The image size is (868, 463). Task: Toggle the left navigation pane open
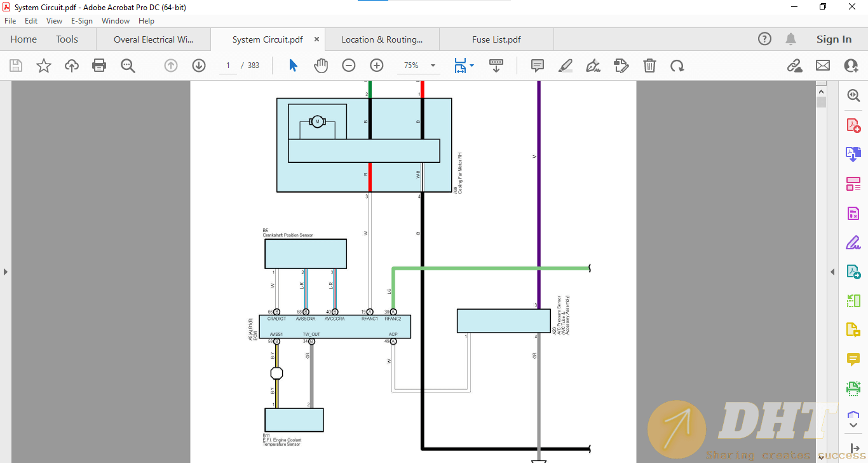(6, 271)
